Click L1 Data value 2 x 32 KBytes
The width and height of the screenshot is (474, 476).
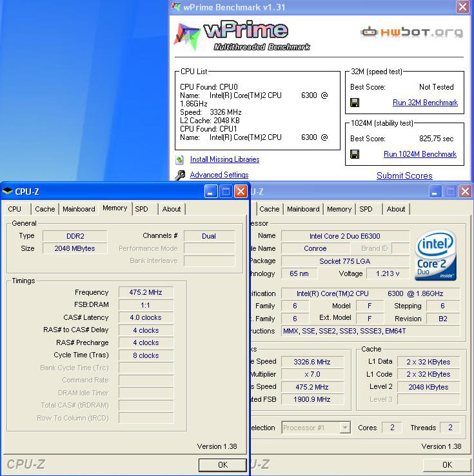(x=428, y=362)
